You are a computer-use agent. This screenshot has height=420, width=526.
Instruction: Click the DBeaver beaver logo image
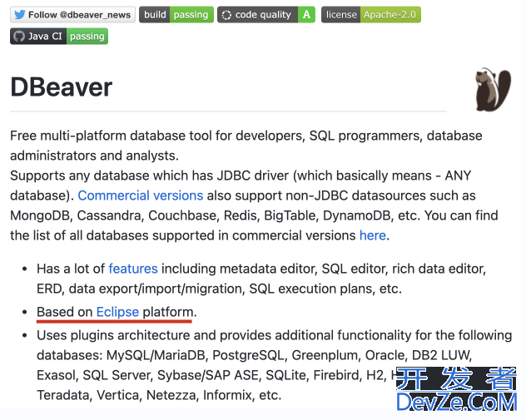click(493, 90)
